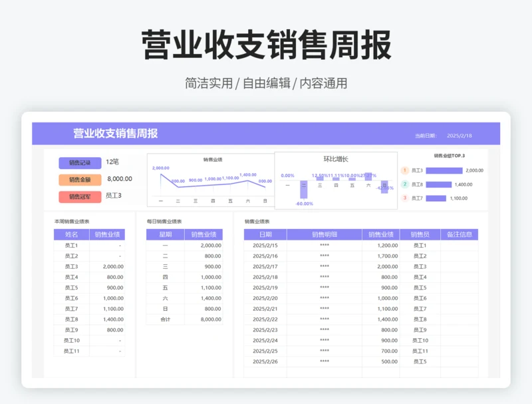The width and height of the screenshot is (532, 404).
Task: Select 销售业绩 header in the 本周 table
Action: (x=107, y=234)
